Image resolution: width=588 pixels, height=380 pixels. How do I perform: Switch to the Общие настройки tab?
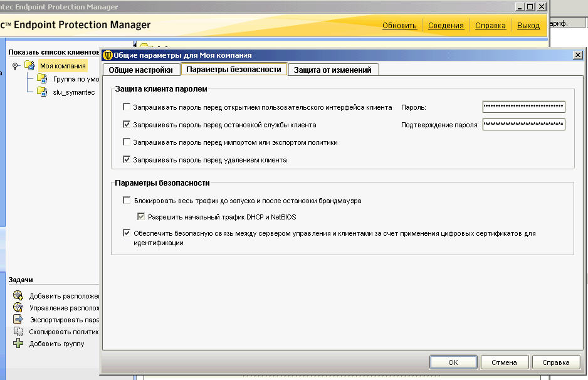pos(140,70)
